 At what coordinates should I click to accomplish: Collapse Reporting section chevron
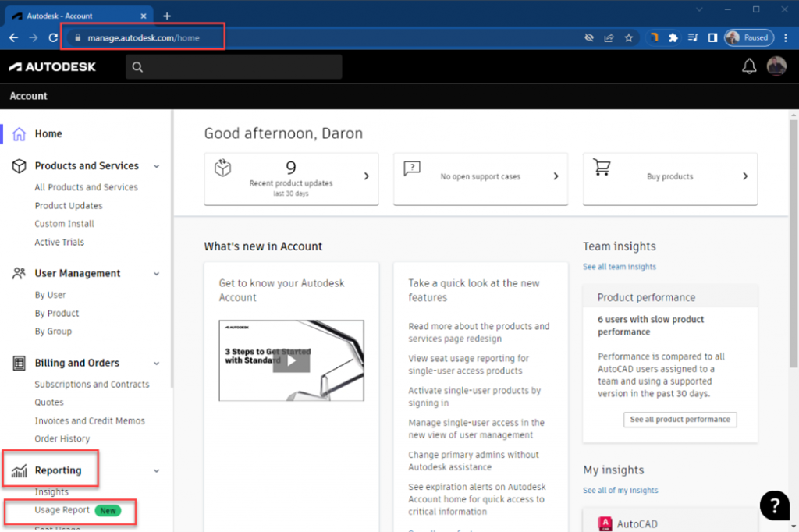pos(156,471)
